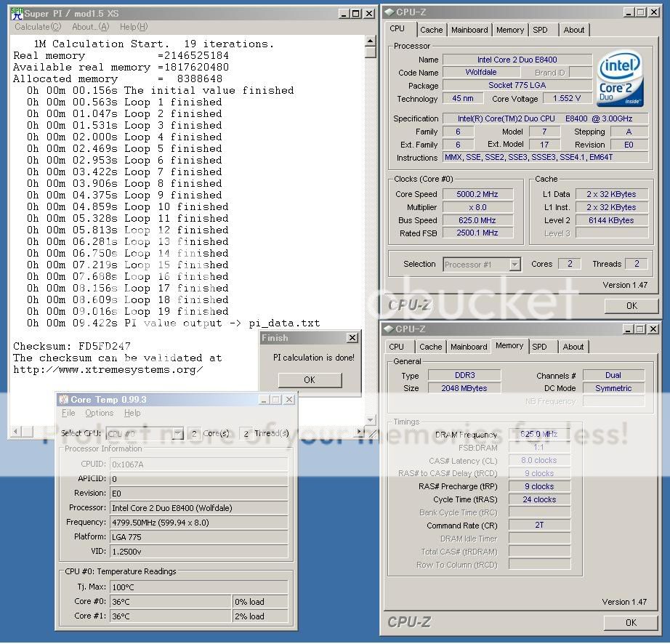
Task: Select Memory tab in lower CPU-Z window
Action: (509, 345)
